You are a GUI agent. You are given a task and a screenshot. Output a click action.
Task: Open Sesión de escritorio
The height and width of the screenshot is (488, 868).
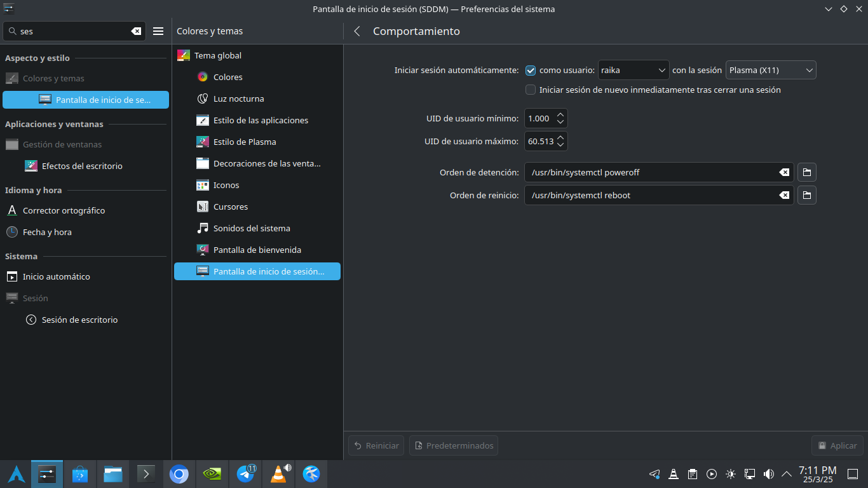tap(86, 320)
